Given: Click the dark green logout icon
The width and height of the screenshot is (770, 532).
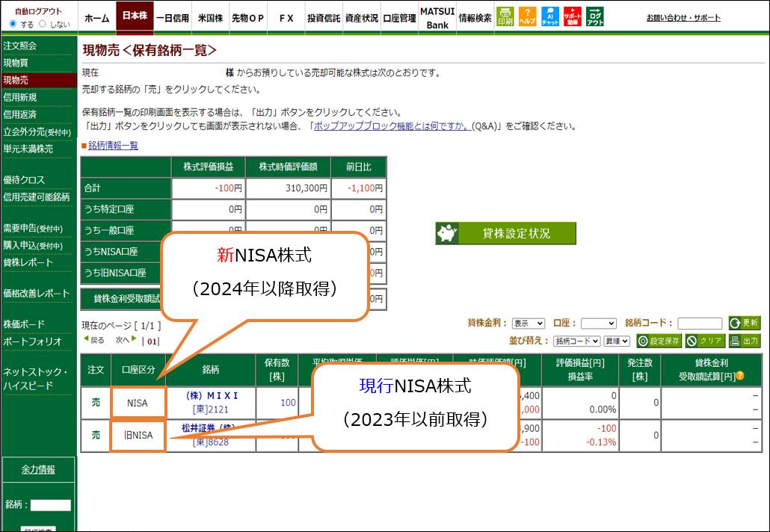Looking at the screenshot, I should (594, 16).
